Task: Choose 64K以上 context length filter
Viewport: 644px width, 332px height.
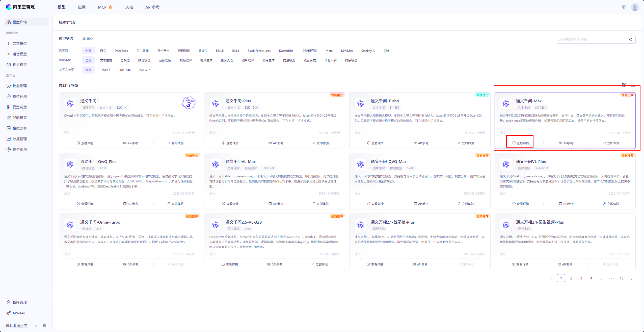Action: (145, 70)
